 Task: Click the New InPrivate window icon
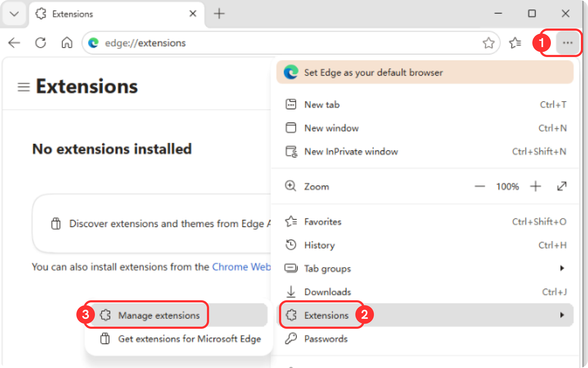291,152
